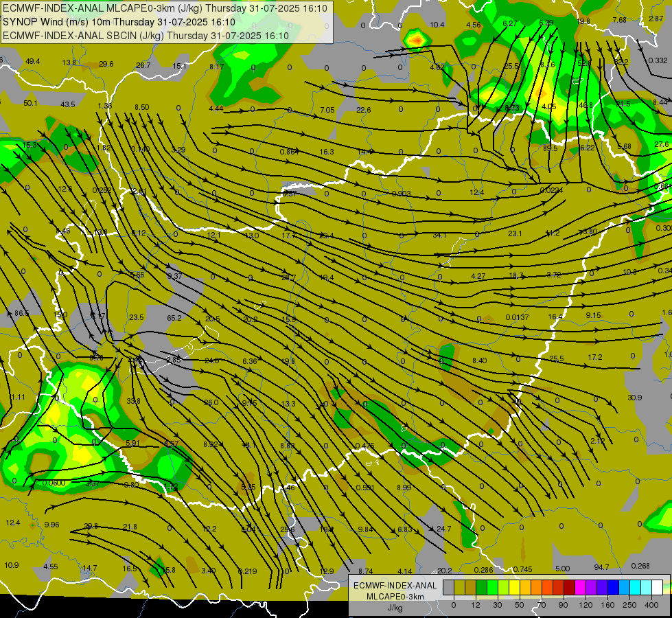672x618 pixels.
Task: Click the map value 26.7
Action: click(143, 65)
